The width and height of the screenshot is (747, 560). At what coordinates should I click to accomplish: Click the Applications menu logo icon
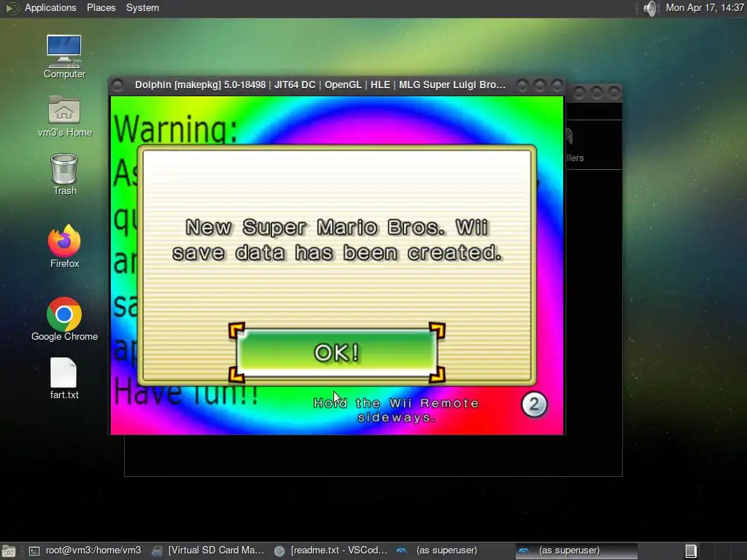[12, 8]
